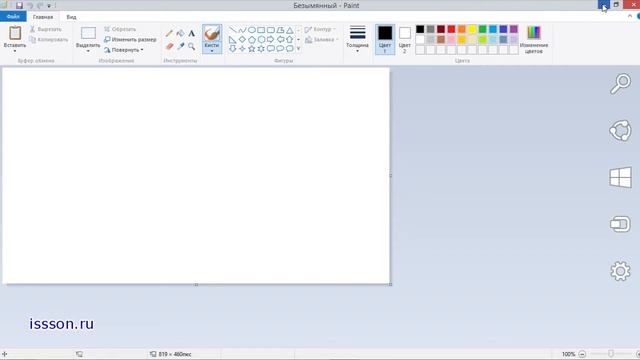Pick the Left arrow shape
The image size is (640, 360).
click(280, 40)
